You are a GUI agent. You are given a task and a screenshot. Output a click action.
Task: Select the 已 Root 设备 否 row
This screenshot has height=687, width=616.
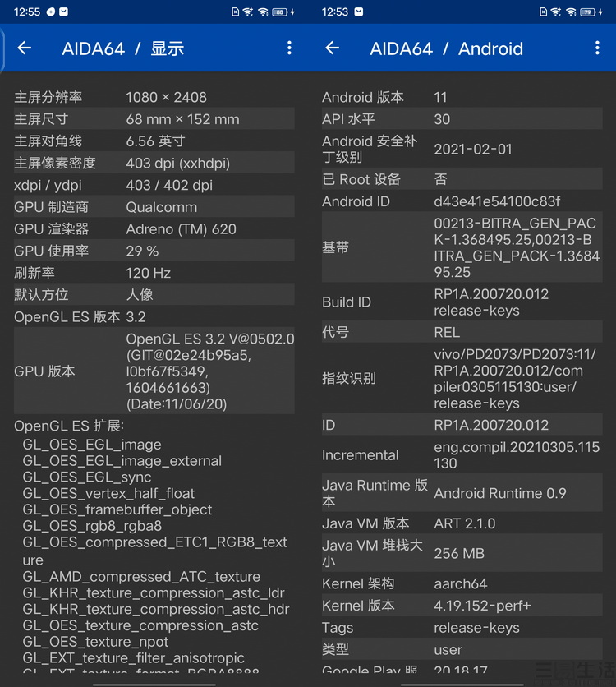coord(462,179)
